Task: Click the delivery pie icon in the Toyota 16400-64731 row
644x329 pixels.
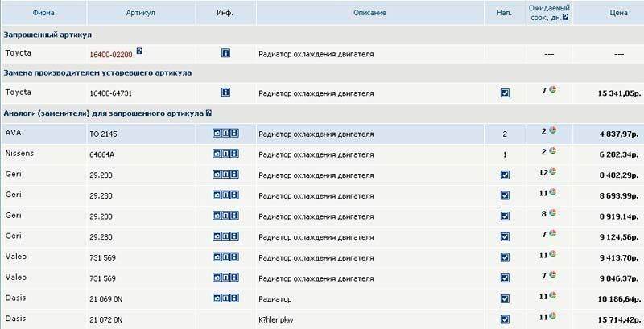Action: click(553, 91)
